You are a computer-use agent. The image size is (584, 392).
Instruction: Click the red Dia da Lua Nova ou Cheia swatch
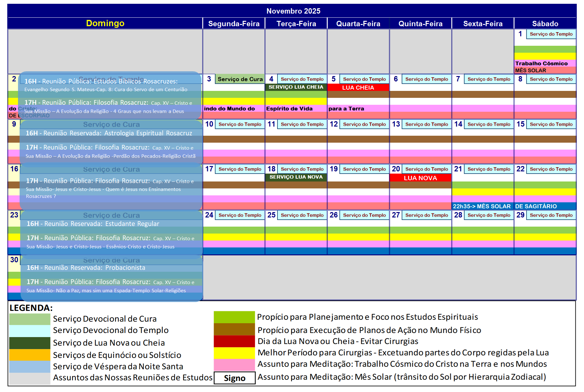tap(234, 341)
